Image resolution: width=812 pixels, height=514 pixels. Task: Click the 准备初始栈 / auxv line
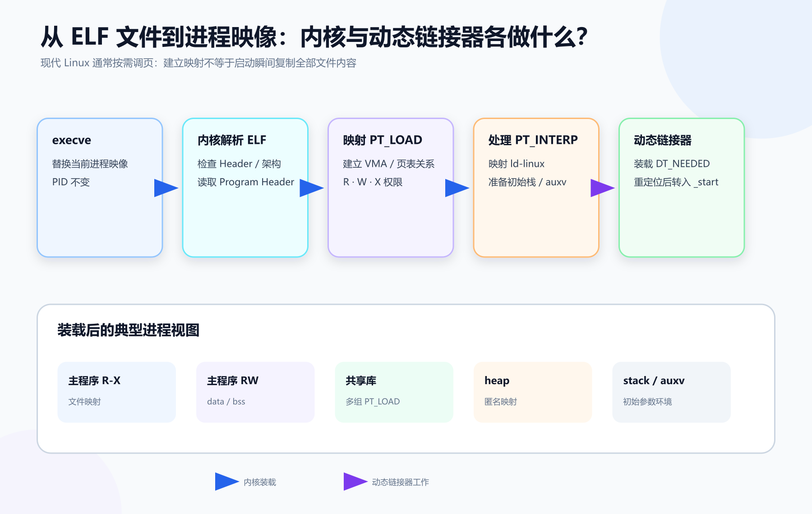pyautogui.click(x=527, y=182)
